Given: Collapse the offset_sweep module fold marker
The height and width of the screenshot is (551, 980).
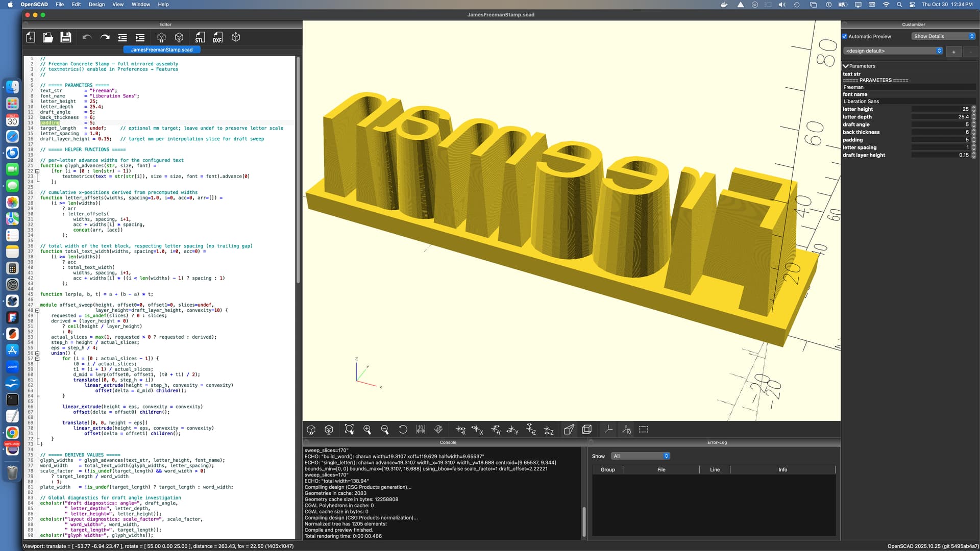Looking at the screenshot, I should 37,310.
